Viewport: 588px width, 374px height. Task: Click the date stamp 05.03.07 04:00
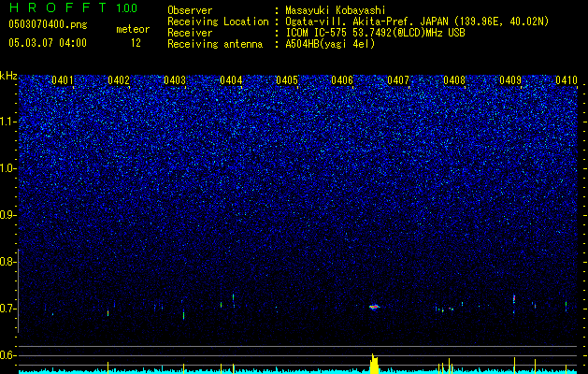click(x=48, y=43)
